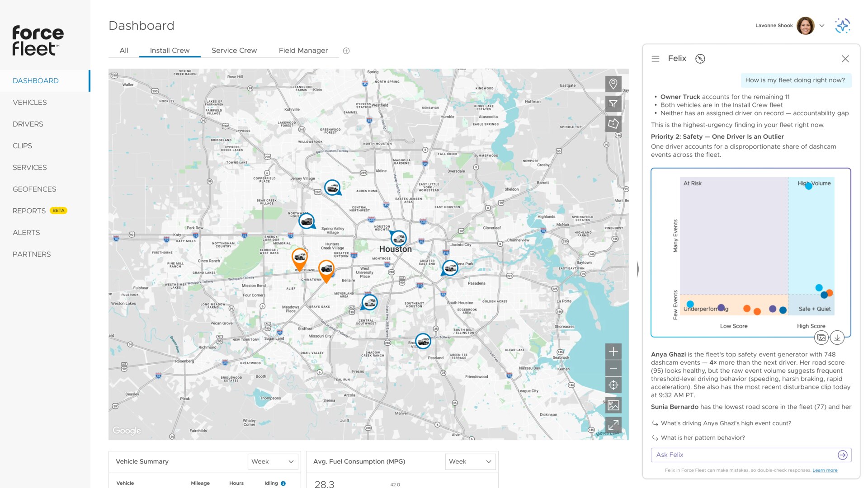Send message with Ask Felix arrow
Image resolution: width=868 pixels, height=488 pixels.
[843, 455]
